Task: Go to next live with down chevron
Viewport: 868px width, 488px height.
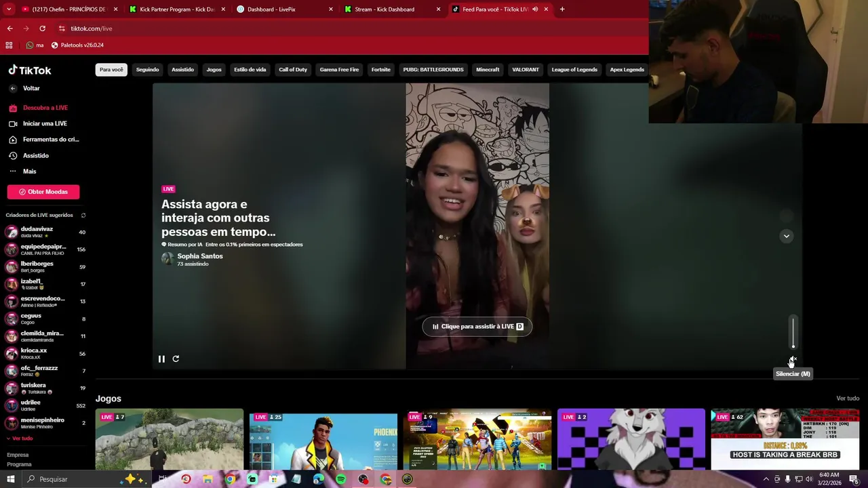Action: [x=787, y=236]
